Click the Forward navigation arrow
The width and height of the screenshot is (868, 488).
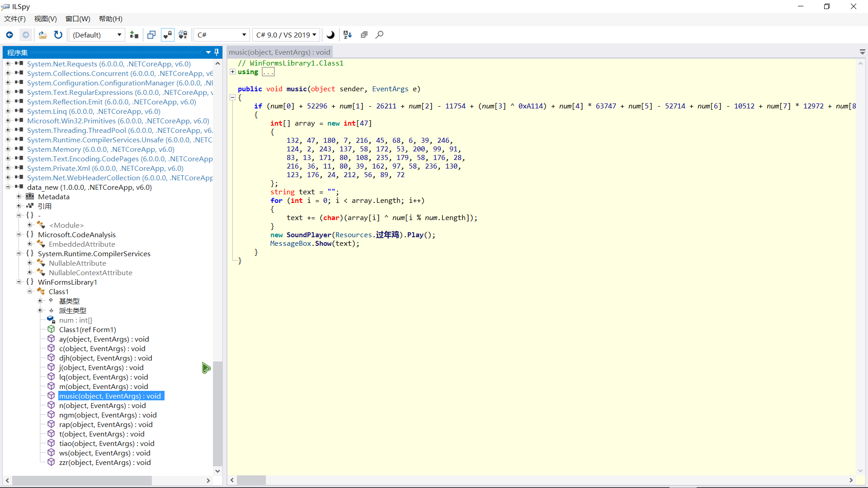26,35
